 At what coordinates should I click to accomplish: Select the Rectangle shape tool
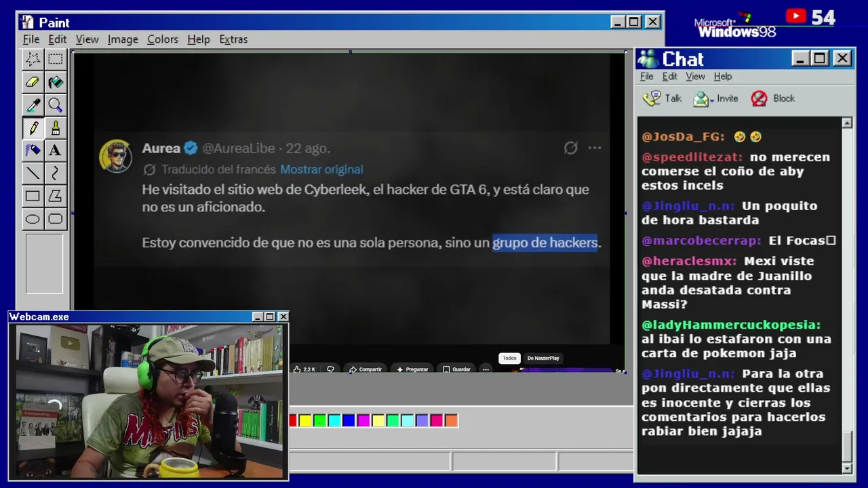pyautogui.click(x=33, y=197)
